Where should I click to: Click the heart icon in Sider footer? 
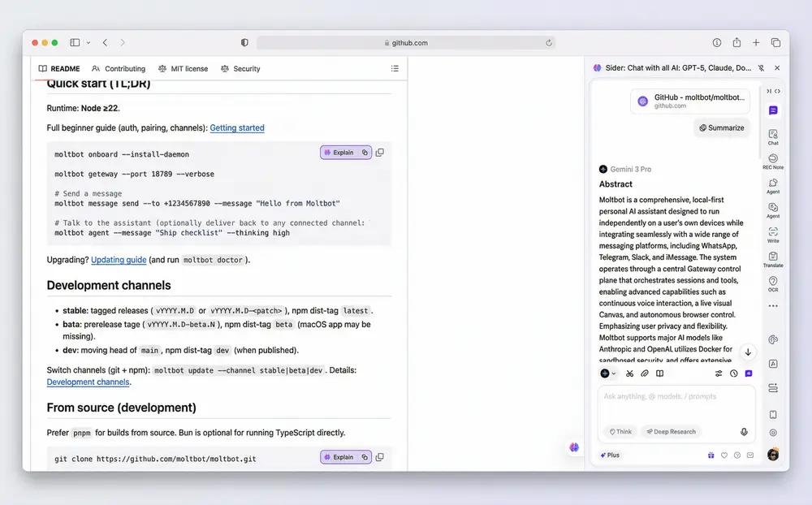tap(724, 455)
